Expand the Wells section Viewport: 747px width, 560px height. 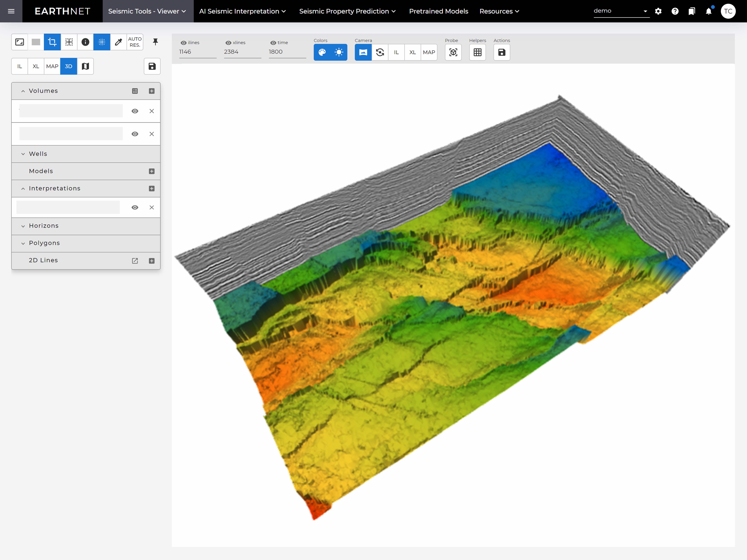pyautogui.click(x=23, y=154)
